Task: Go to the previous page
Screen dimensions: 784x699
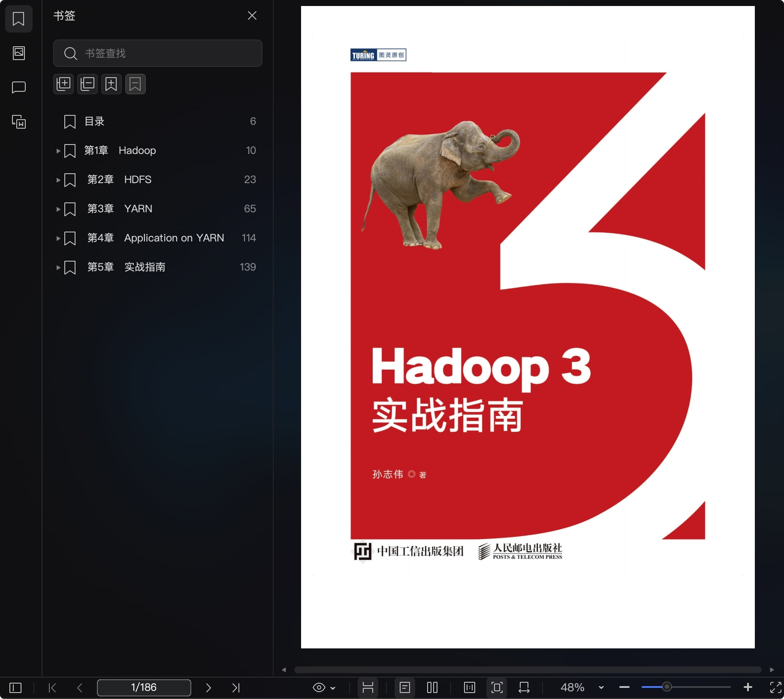Action: (x=80, y=688)
